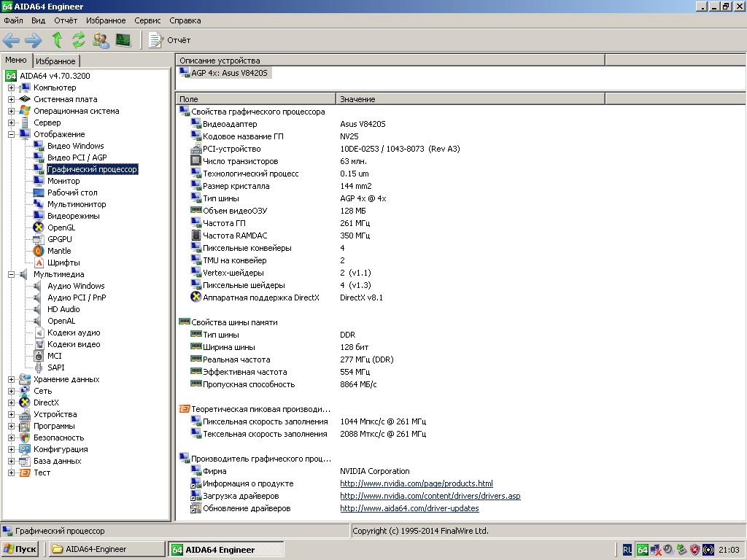Collapse the Отображение tree node
The height and width of the screenshot is (560, 747).
point(11,134)
